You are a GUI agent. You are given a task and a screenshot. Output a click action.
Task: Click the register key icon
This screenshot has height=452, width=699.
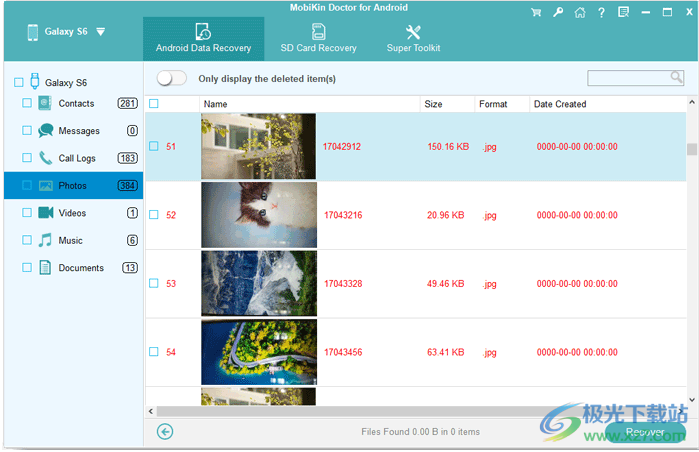coord(558,12)
